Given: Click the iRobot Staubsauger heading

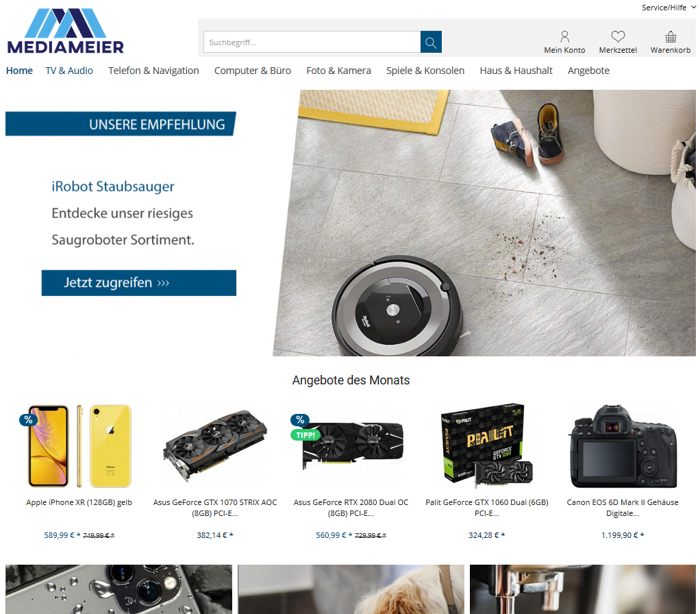Looking at the screenshot, I should [113, 186].
